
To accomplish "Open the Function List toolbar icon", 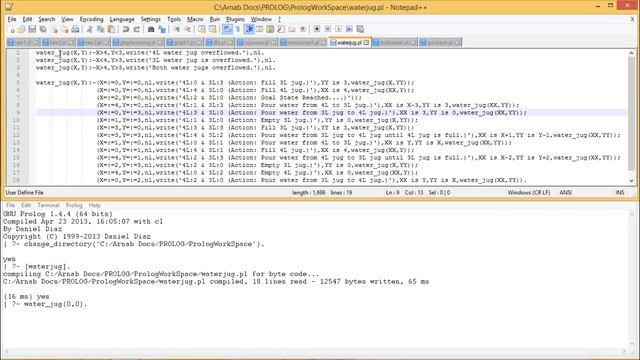I will click(x=281, y=29).
